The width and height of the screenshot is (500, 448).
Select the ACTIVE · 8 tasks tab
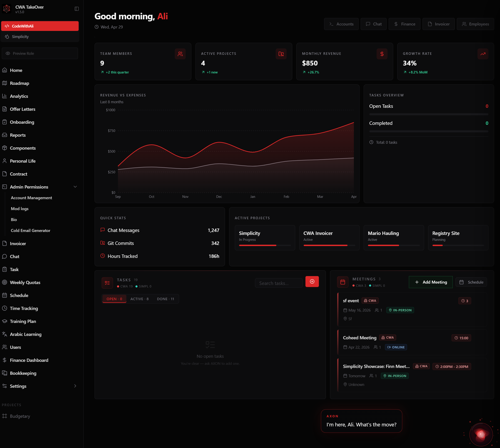140,299
